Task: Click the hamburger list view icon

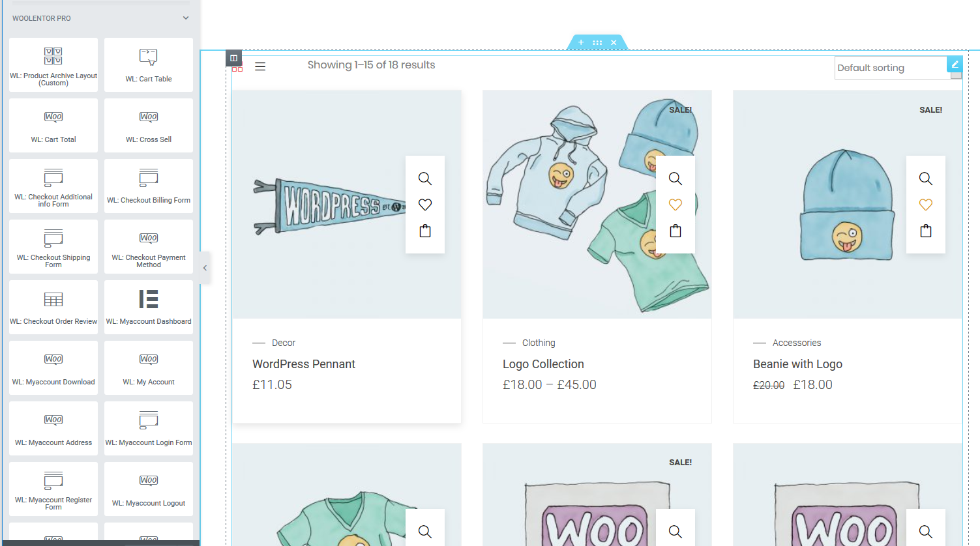Action: 260,66
